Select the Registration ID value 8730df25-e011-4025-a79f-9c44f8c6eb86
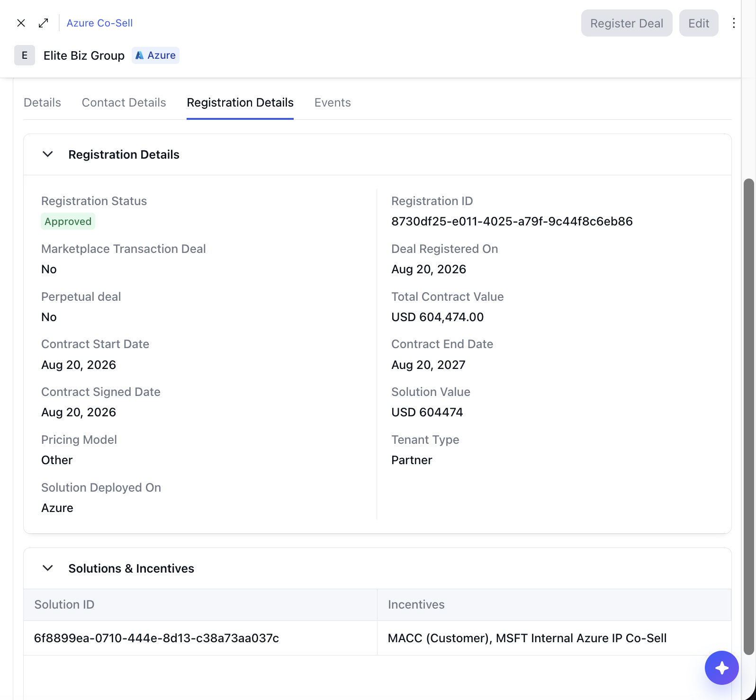This screenshot has width=756, height=700. pyautogui.click(x=512, y=222)
